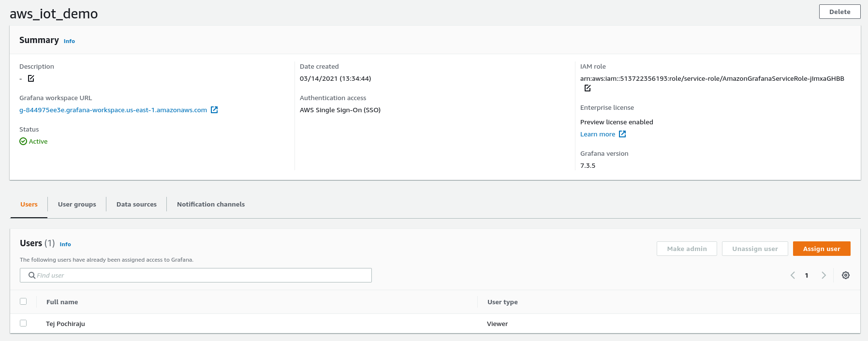Viewport: 868px width, 341px height.
Task: Go to the next page of users
Action: coord(824,275)
